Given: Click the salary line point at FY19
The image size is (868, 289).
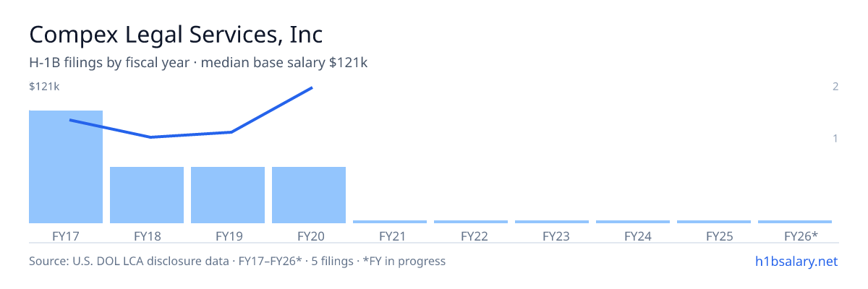Looking at the screenshot, I should coord(231,132).
